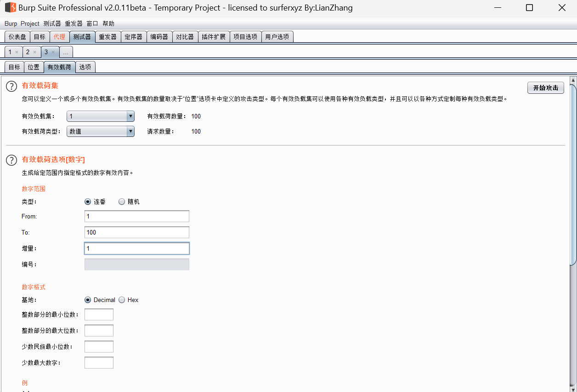
Task: Click the 增量 input field
Action: pyautogui.click(x=137, y=248)
